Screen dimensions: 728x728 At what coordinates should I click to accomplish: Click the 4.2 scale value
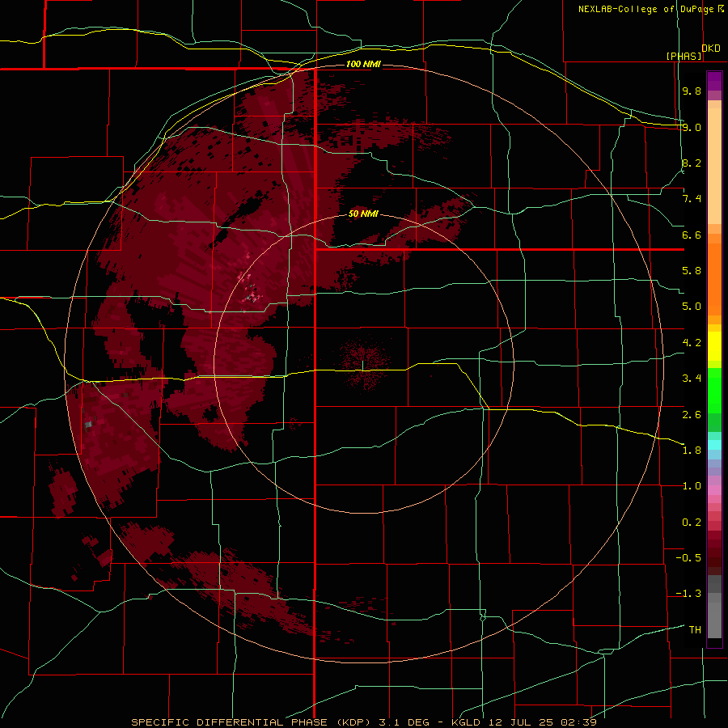coord(692,343)
